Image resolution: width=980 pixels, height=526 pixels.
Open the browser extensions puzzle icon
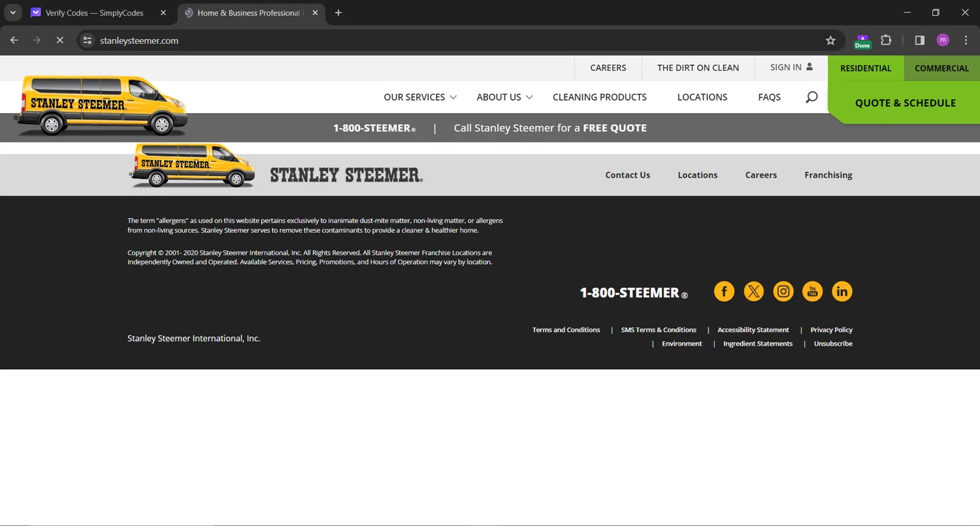click(x=886, y=41)
